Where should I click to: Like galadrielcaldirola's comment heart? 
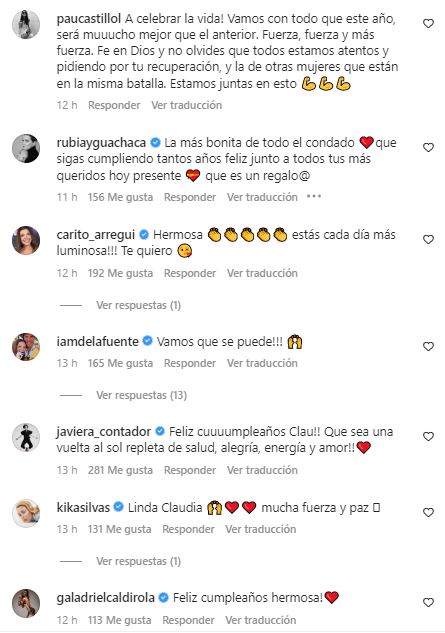coord(428,603)
